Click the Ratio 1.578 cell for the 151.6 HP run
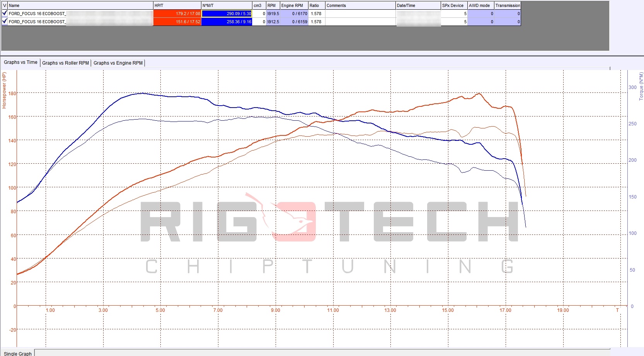The height and width of the screenshot is (356, 644). (x=317, y=22)
